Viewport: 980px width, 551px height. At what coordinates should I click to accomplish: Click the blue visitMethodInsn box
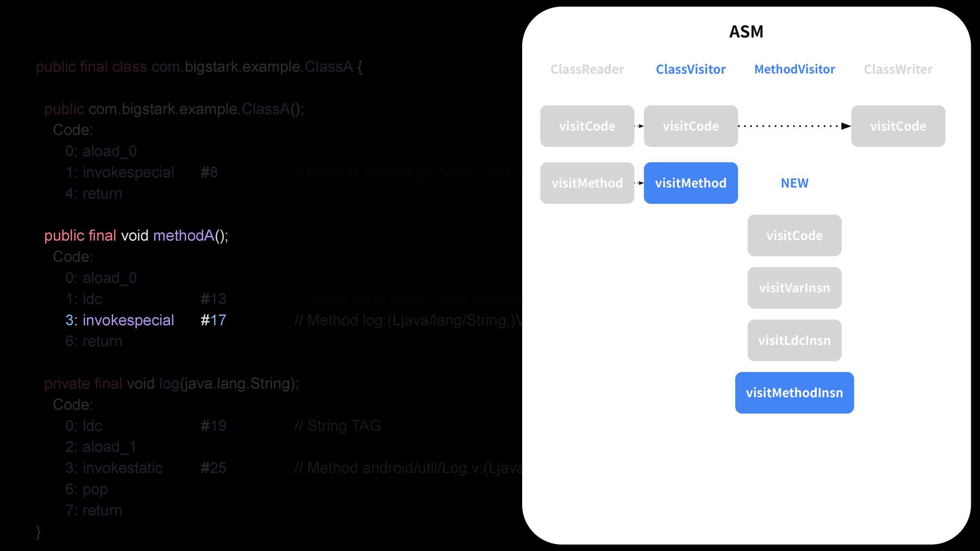794,393
